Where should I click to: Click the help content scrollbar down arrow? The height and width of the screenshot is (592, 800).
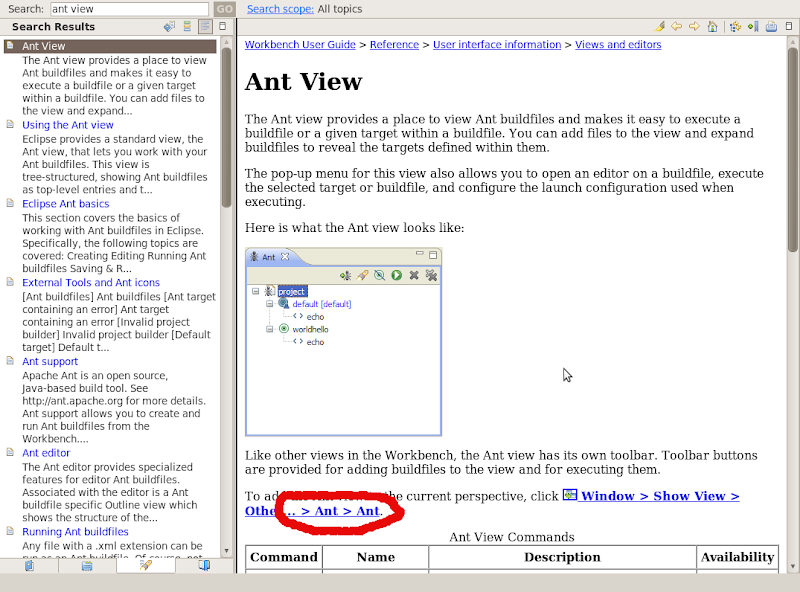tap(793, 566)
